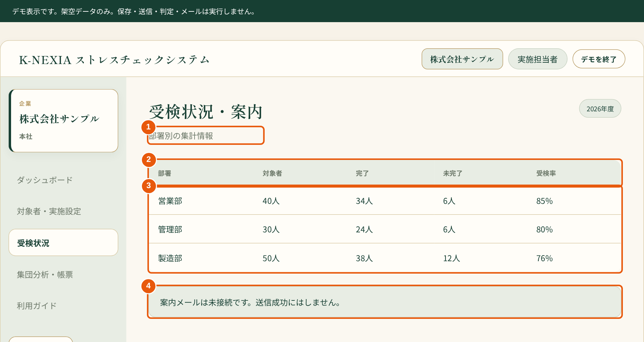Click 38人 completed for 製造部
This screenshot has height=342, width=644.
point(364,259)
